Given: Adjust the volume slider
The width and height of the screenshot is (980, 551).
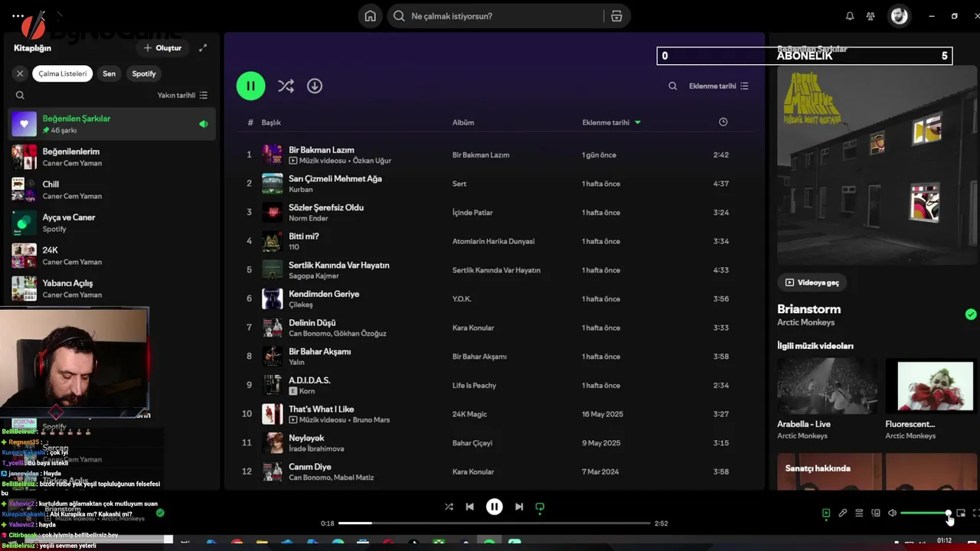Looking at the screenshot, I should coord(925,514).
